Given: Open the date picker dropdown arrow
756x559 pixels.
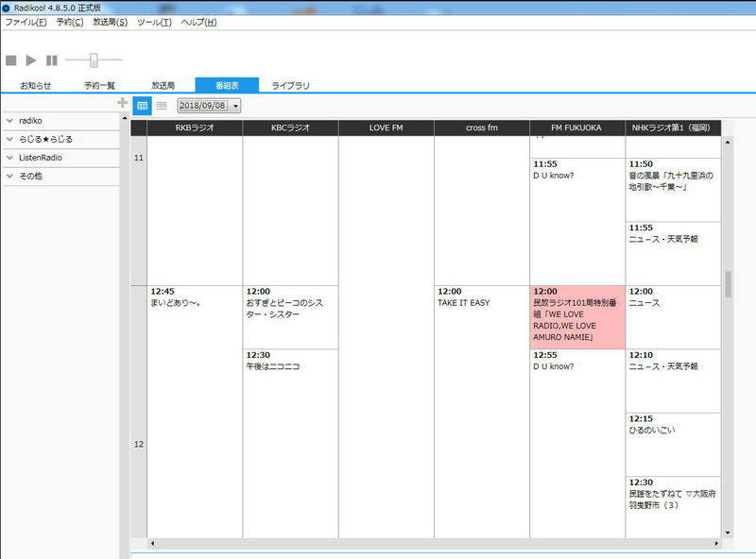Looking at the screenshot, I should point(235,106).
